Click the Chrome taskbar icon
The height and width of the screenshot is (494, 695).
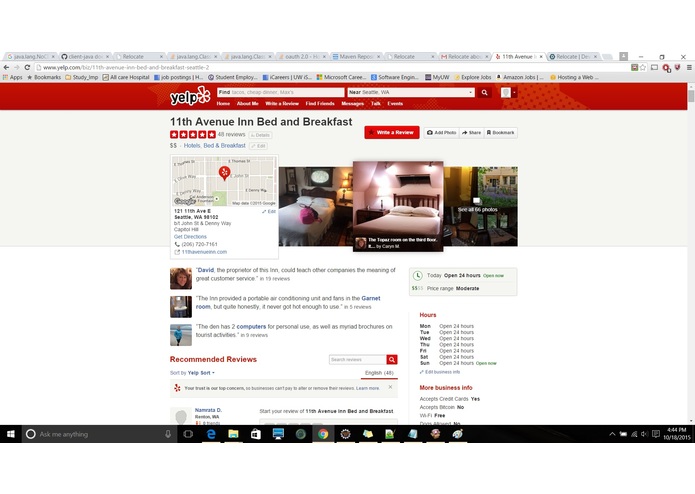click(323, 434)
